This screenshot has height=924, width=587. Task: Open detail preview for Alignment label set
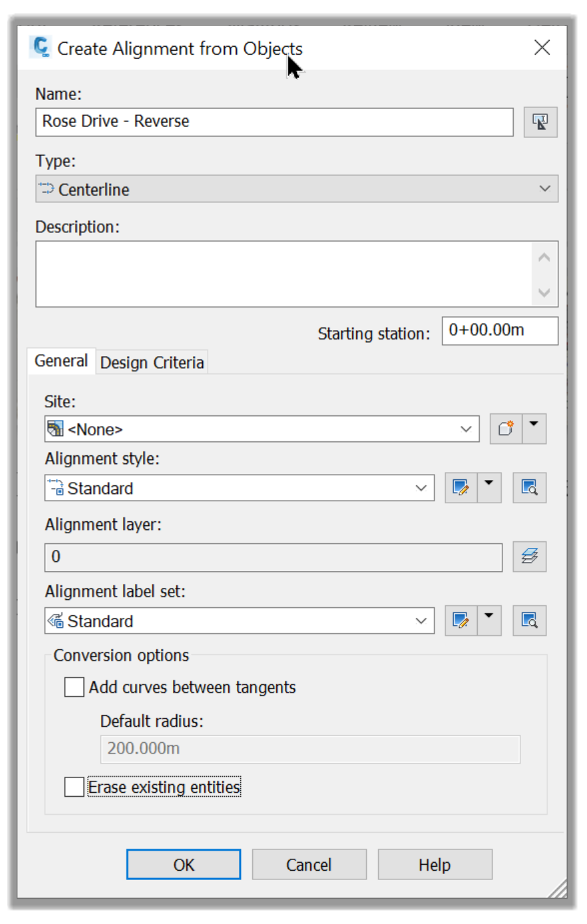[529, 620]
